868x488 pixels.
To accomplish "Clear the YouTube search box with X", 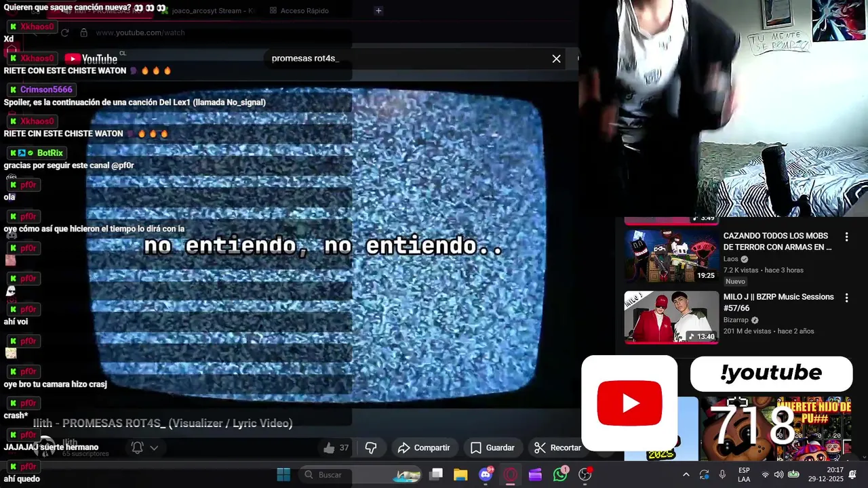I will pyautogui.click(x=556, y=59).
